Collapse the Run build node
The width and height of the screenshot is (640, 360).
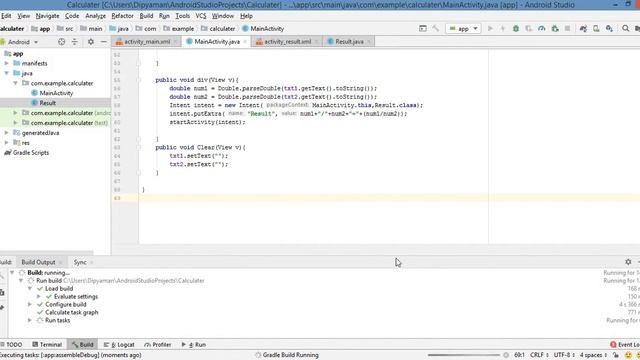point(21,280)
